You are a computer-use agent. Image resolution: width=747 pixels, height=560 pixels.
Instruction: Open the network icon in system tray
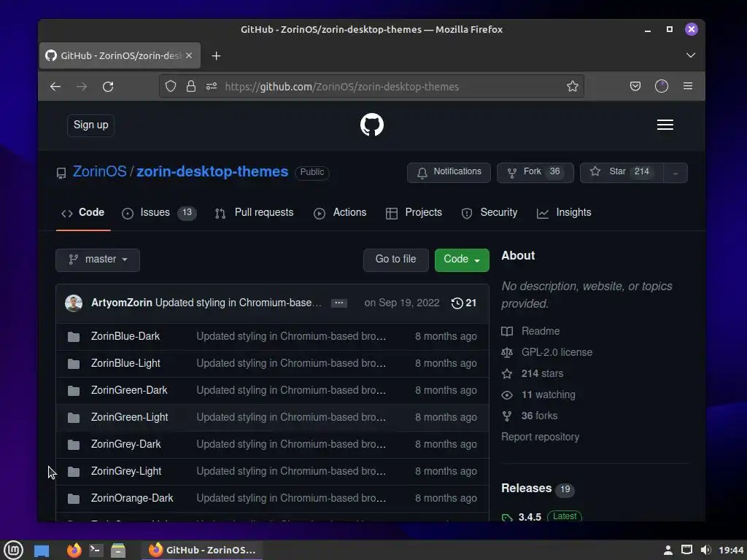tap(686, 550)
